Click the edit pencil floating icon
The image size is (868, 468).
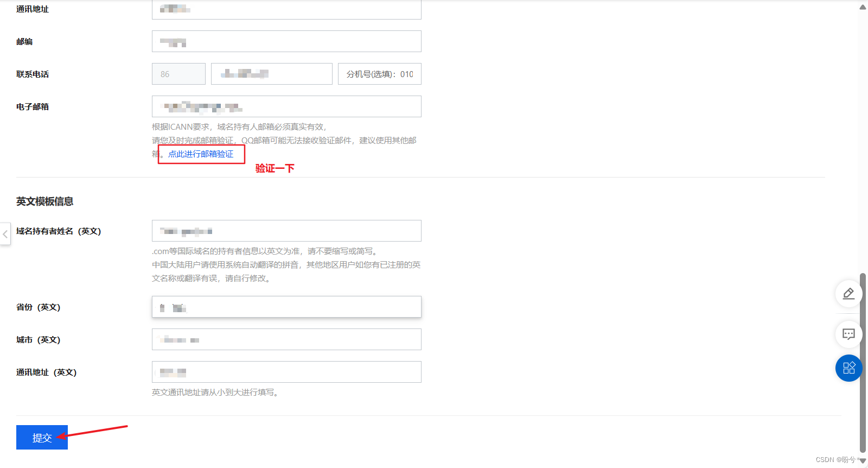[848, 294]
